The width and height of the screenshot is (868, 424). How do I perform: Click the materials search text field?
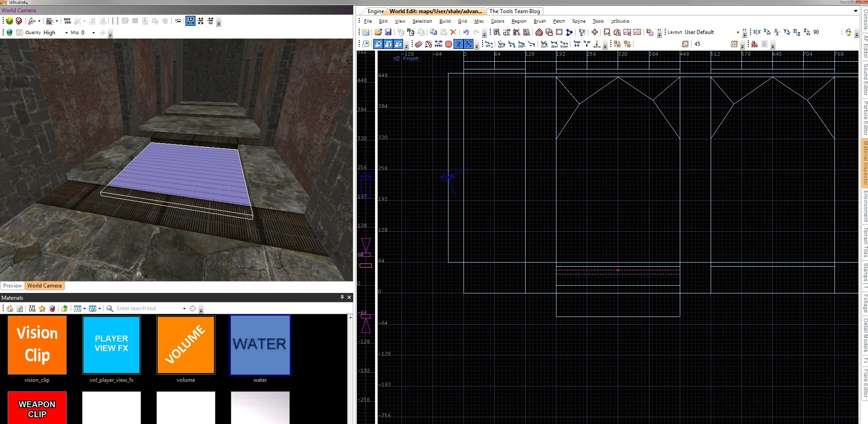[149, 308]
